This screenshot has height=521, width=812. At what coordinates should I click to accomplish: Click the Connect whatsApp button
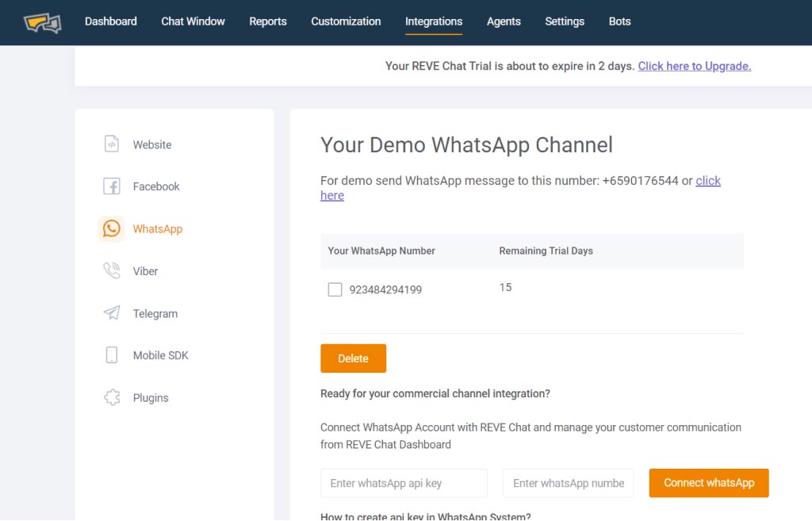coord(709,483)
